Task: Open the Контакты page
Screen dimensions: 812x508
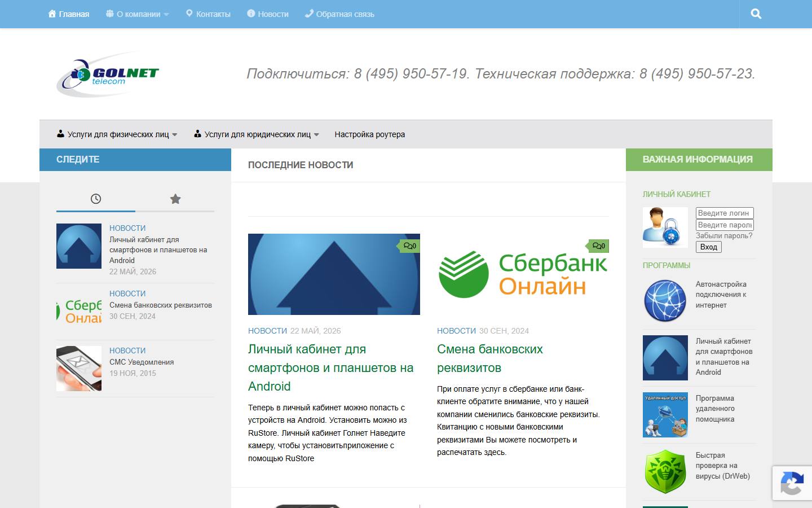Action: pos(208,14)
